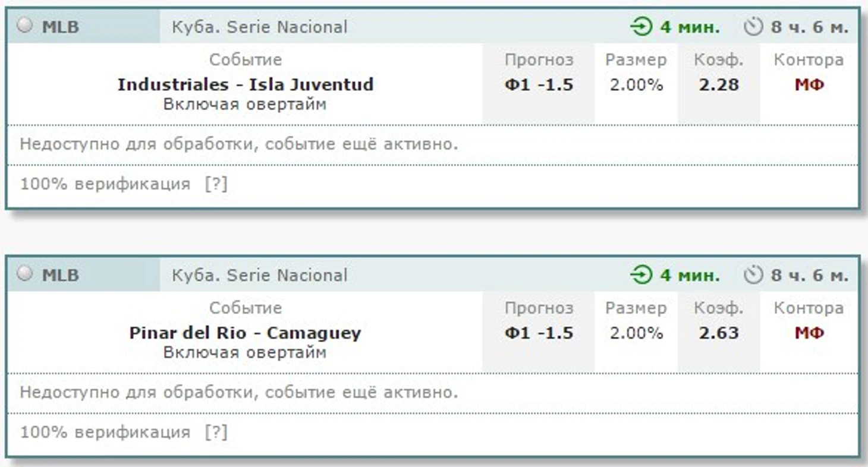Click Ф1 -1.5 forecast for Industriales match
868x467 pixels.
[x=539, y=85]
